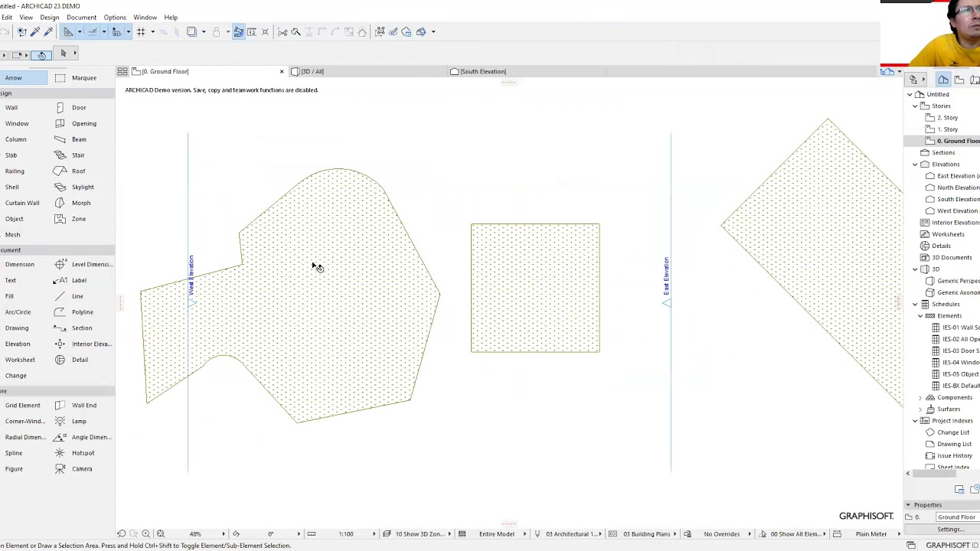Select the Shell tool
Image resolution: width=980 pixels, height=551 pixels.
tap(11, 187)
